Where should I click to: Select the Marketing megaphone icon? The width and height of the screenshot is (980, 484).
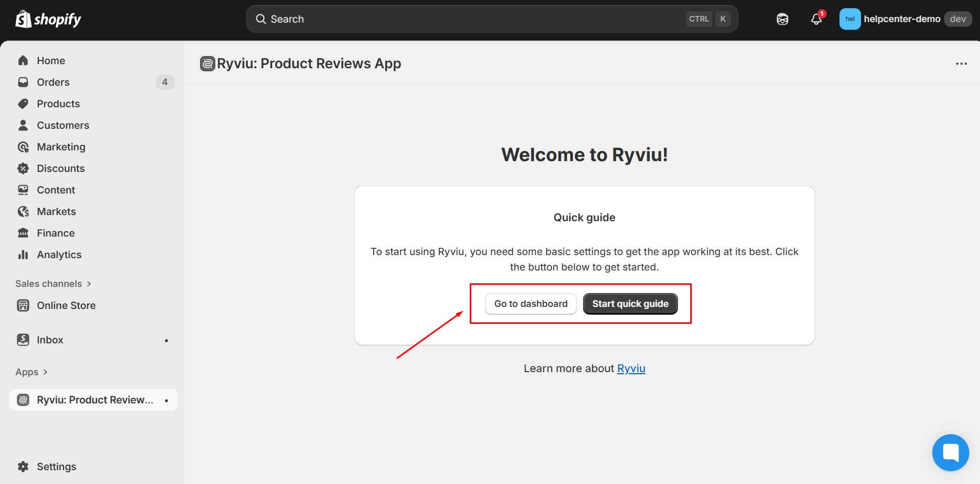coord(23,146)
